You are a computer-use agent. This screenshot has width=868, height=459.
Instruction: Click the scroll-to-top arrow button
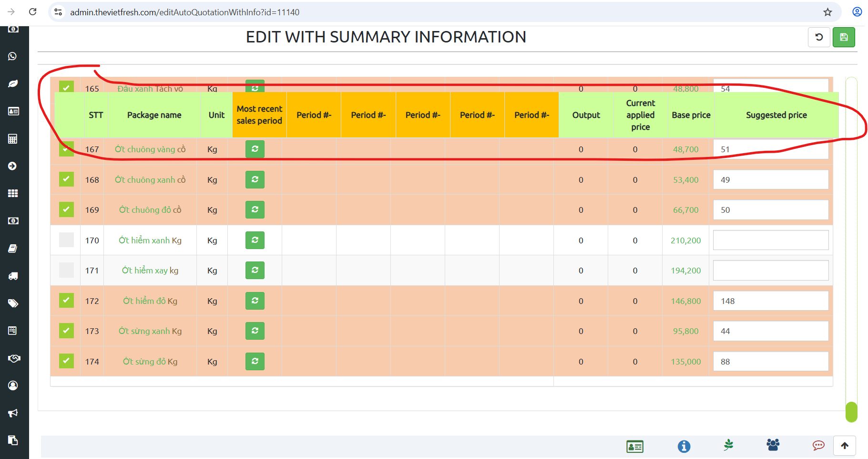pos(844,446)
